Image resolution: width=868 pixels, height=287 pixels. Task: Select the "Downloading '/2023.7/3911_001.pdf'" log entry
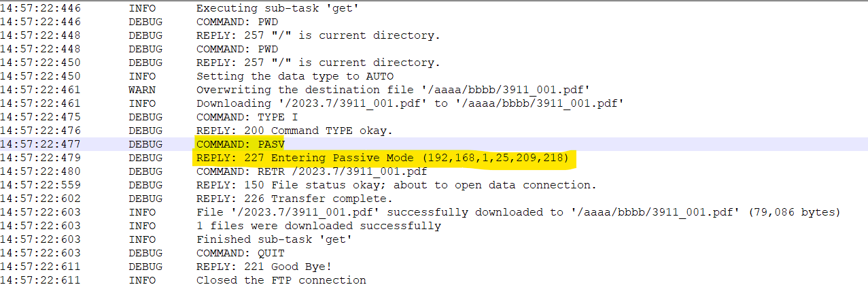click(410, 103)
